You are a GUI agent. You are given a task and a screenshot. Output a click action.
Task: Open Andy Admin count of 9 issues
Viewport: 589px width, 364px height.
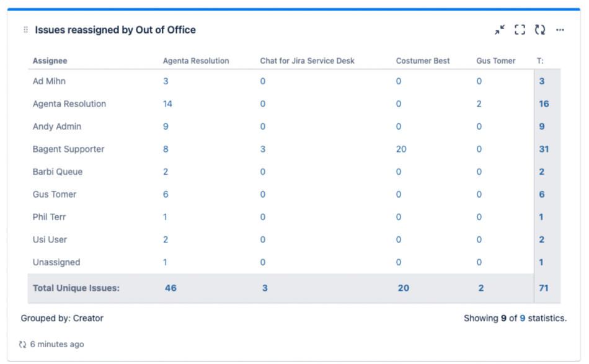point(166,127)
